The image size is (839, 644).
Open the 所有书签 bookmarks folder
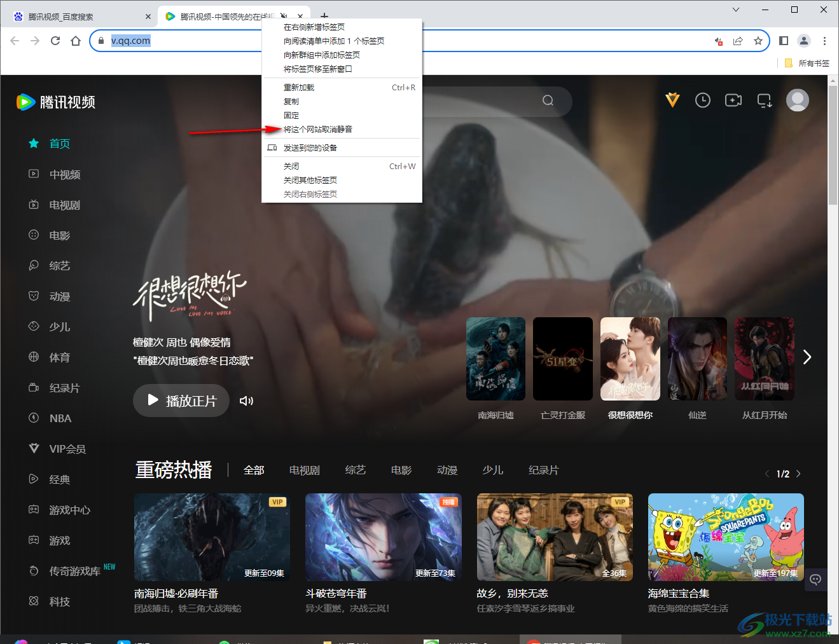(807, 63)
